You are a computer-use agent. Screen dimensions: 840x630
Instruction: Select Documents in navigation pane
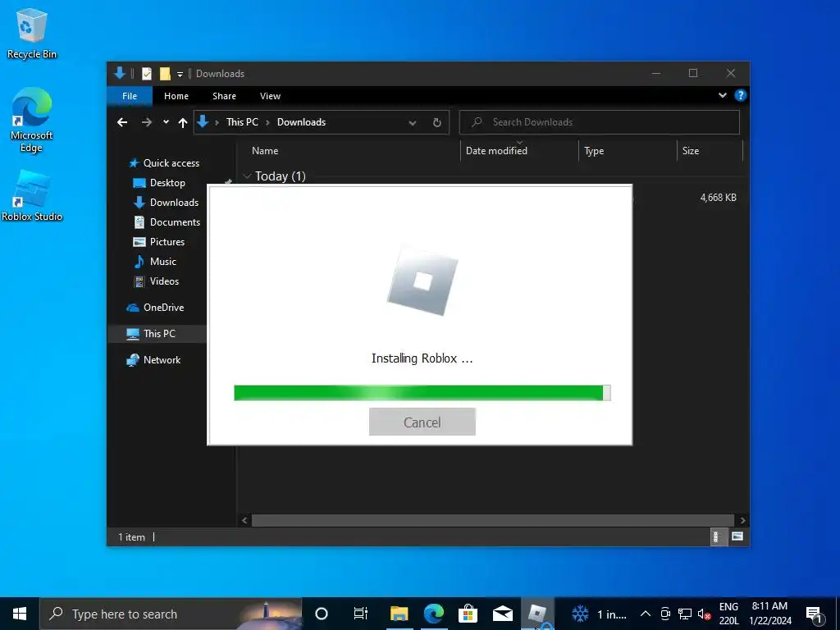pos(167,221)
